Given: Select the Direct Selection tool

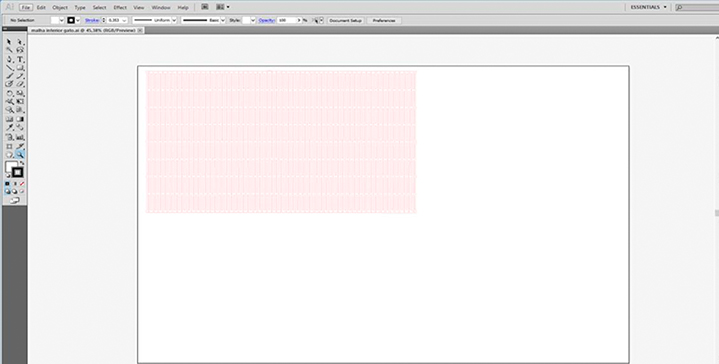Looking at the screenshot, I should (x=20, y=42).
